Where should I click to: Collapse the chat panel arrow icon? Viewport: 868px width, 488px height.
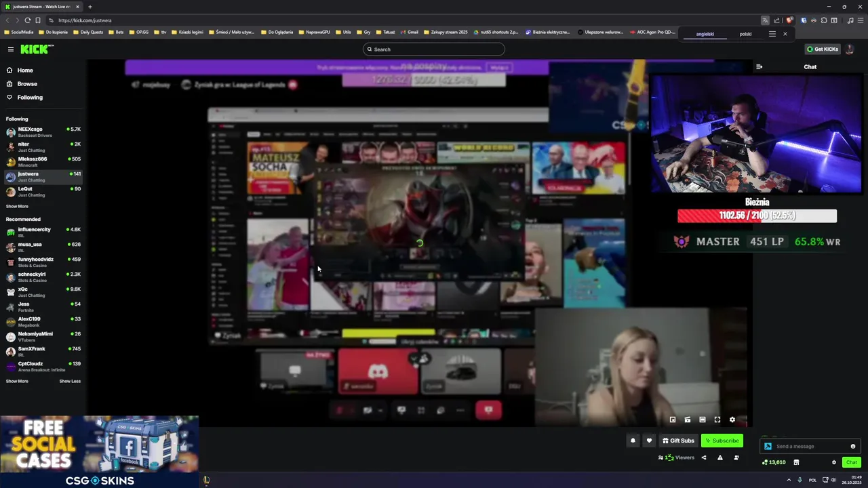[x=759, y=67]
